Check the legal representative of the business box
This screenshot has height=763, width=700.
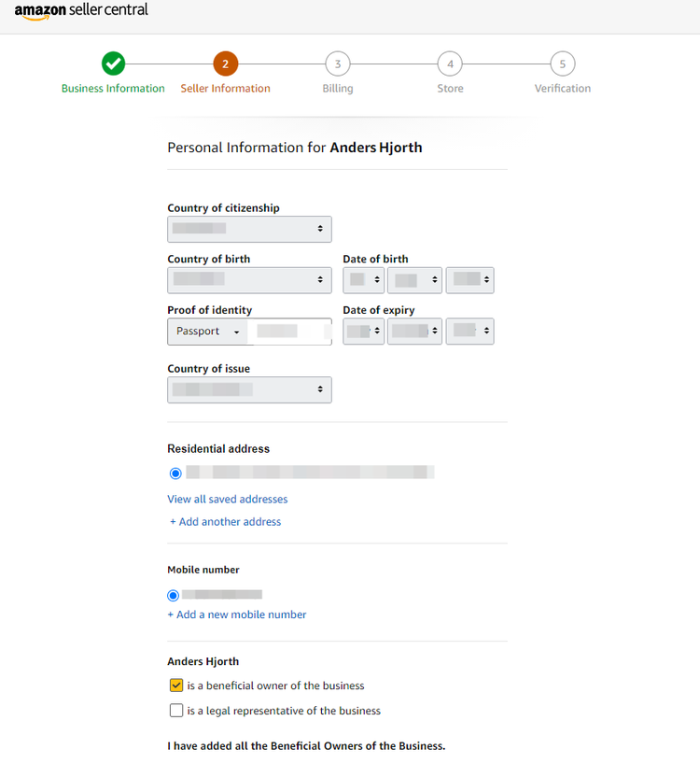(176, 711)
